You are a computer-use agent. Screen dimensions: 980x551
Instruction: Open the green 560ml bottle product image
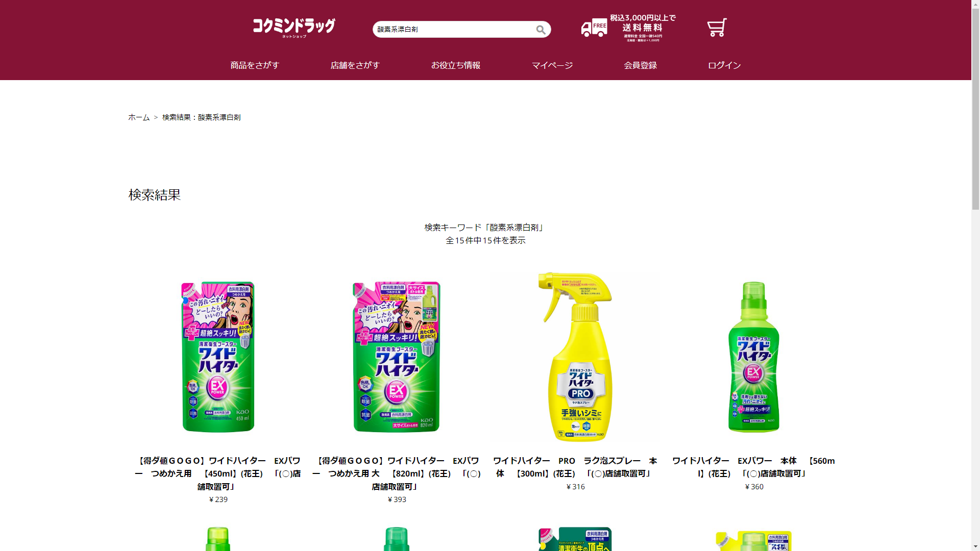tap(754, 357)
